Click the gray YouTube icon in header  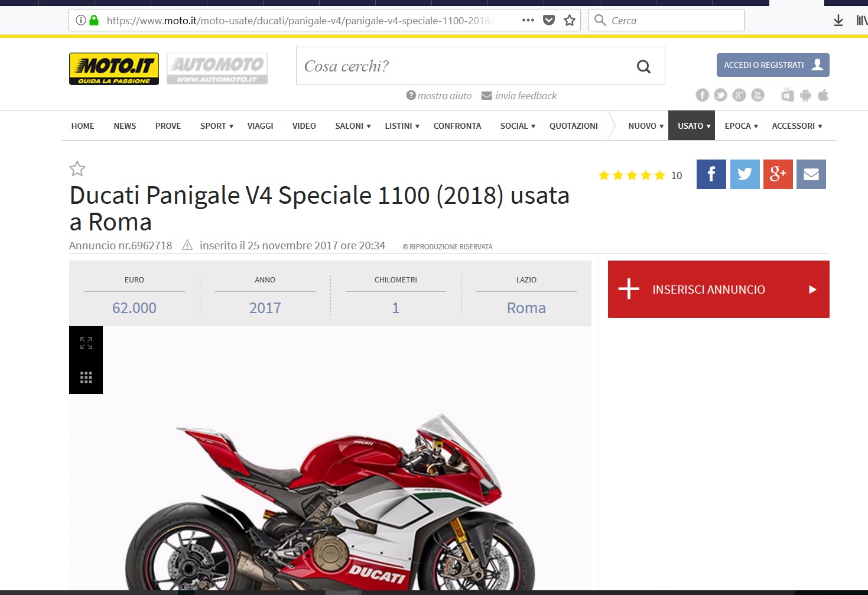(x=758, y=95)
